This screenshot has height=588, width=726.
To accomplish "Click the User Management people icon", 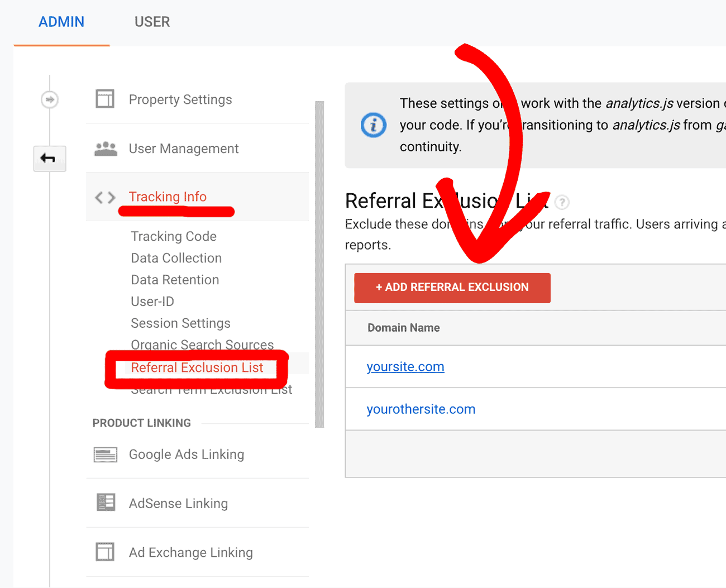I will point(106,149).
